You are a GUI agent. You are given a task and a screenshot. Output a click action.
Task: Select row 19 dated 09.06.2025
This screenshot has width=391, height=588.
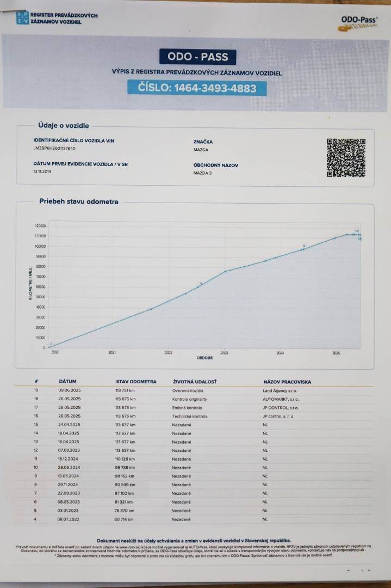[194, 390]
